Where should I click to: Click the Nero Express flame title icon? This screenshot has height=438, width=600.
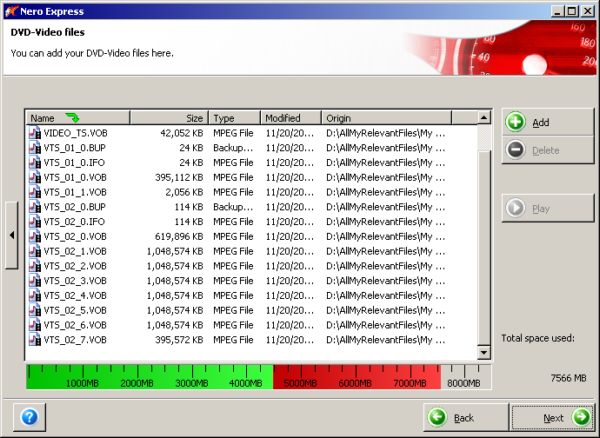coord(11,11)
